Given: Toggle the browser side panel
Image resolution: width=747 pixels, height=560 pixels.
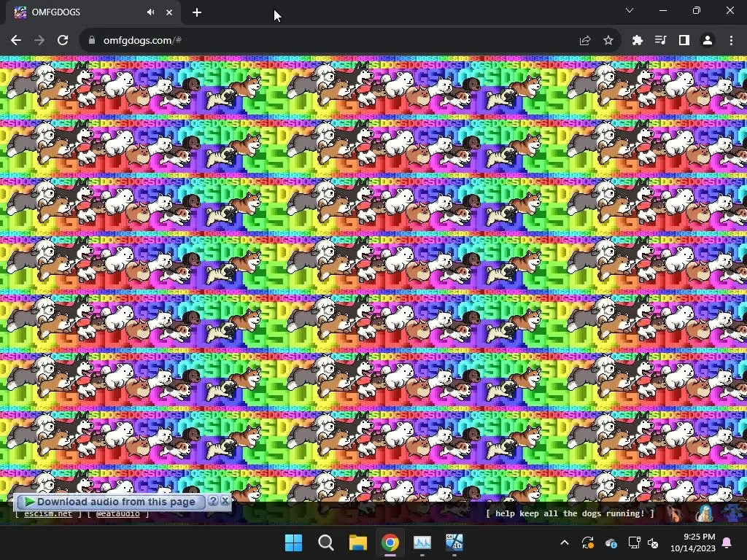Looking at the screenshot, I should [684, 41].
